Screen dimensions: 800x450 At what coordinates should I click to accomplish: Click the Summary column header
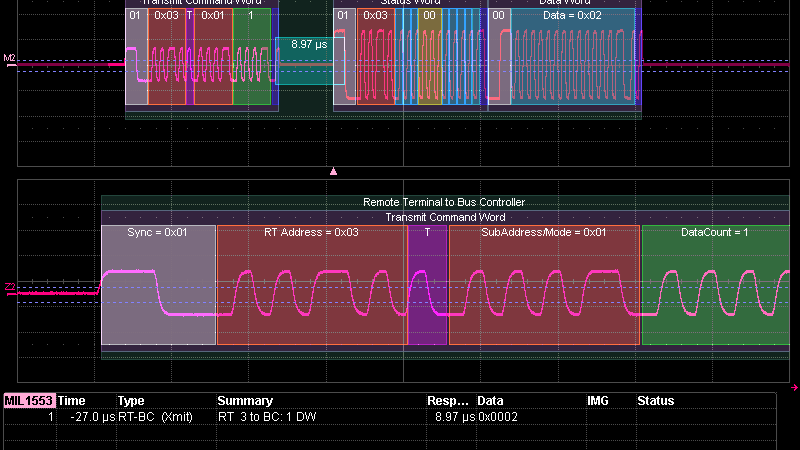tap(245, 401)
